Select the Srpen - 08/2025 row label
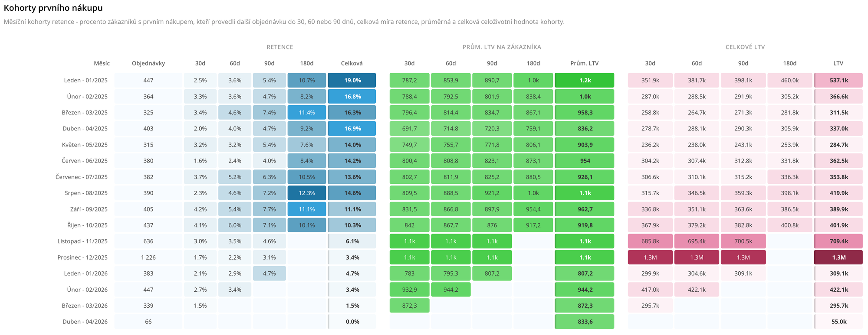The image size is (868, 335). click(86, 193)
